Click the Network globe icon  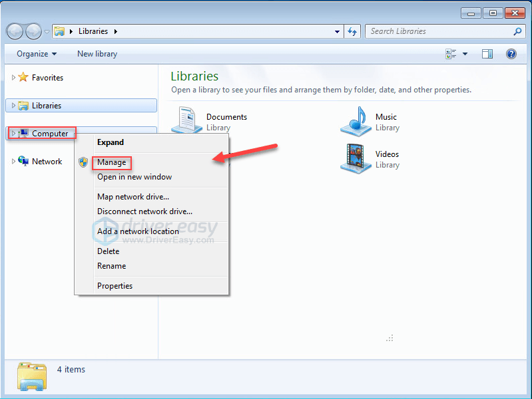[23, 161]
